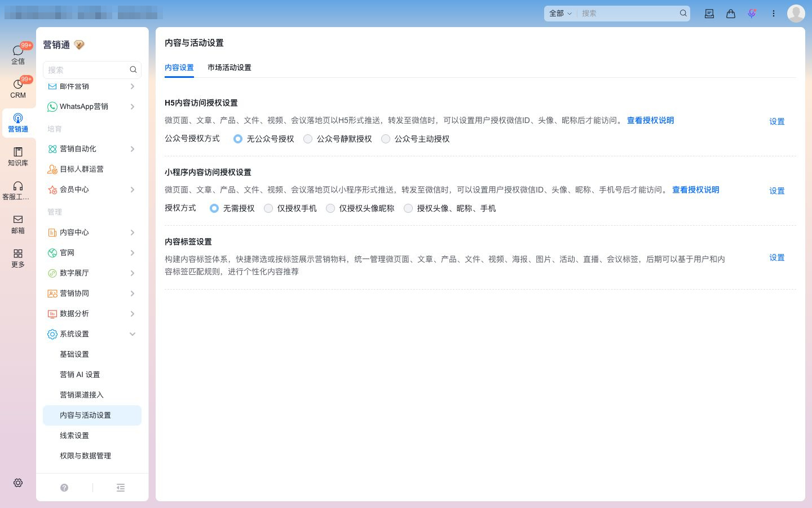
Task: Select 授权头像、昵称、手机 radio option
Action: 408,208
